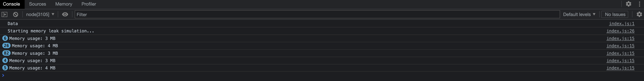This screenshot has width=644, height=81.
Task: Click the No Issues button
Action: pyautogui.click(x=615, y=14)
